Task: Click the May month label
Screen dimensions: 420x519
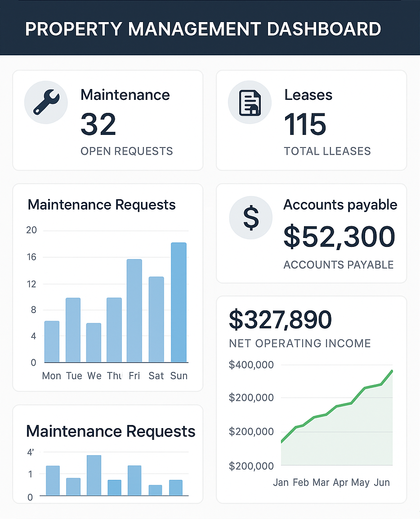Action: click(x=361, y=483)
